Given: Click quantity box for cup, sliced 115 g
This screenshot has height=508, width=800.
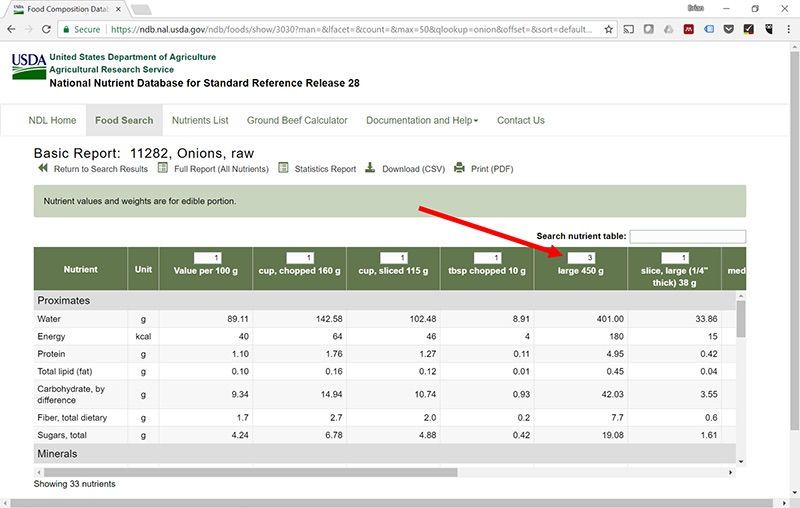Looking at the screenshot, I should 393,258.
